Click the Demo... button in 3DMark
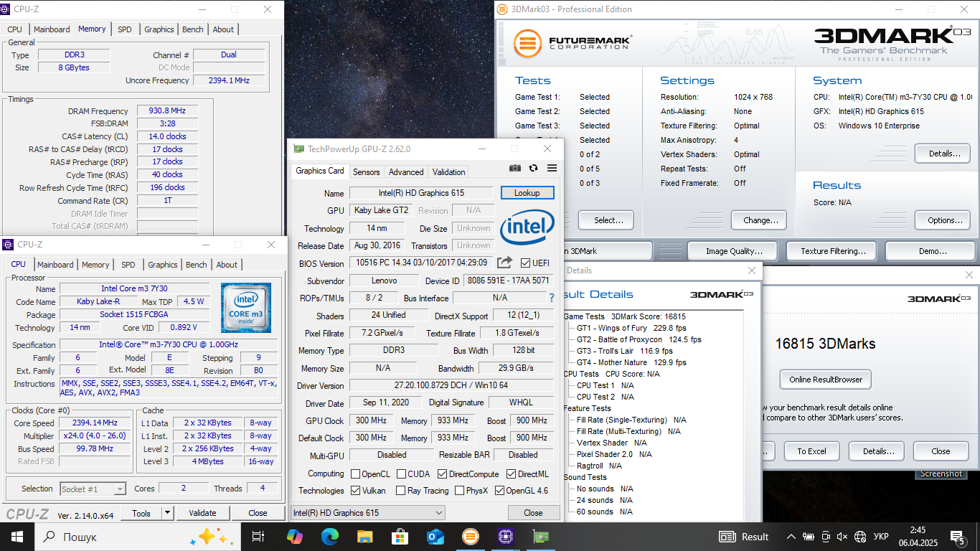 point(932,251)
